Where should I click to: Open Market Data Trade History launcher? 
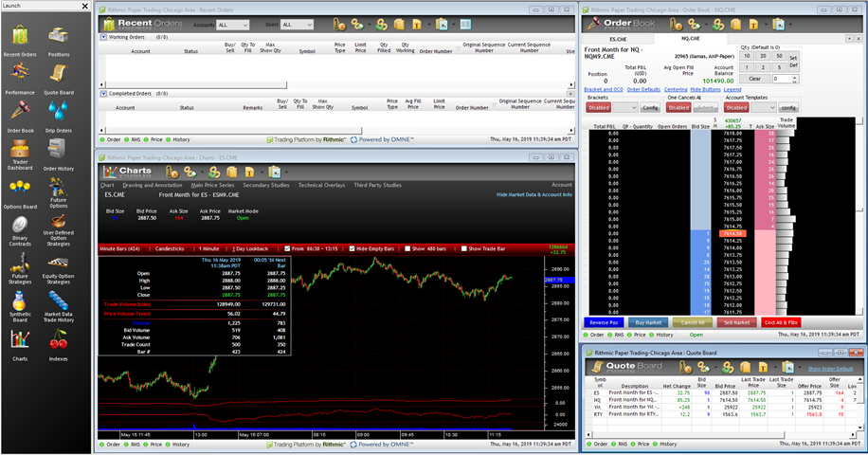pos(58,307)
